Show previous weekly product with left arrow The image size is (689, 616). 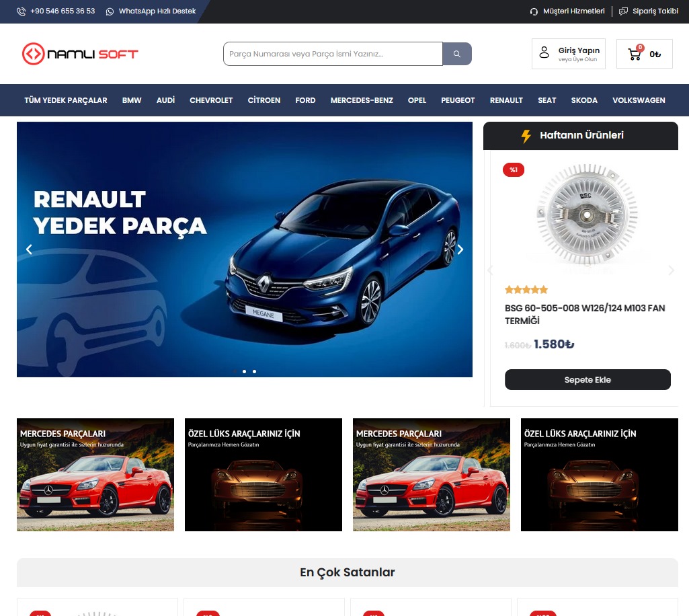pos(491,270)
